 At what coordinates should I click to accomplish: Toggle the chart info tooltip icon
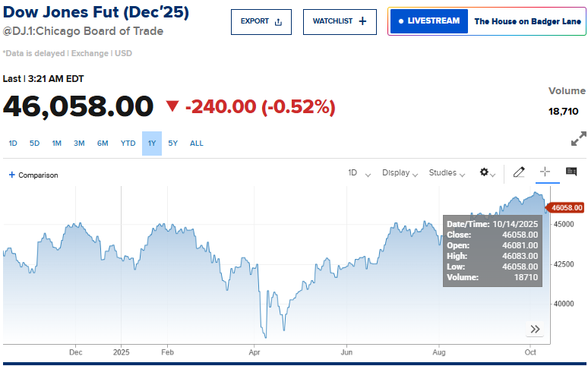(x=571, y=172)
